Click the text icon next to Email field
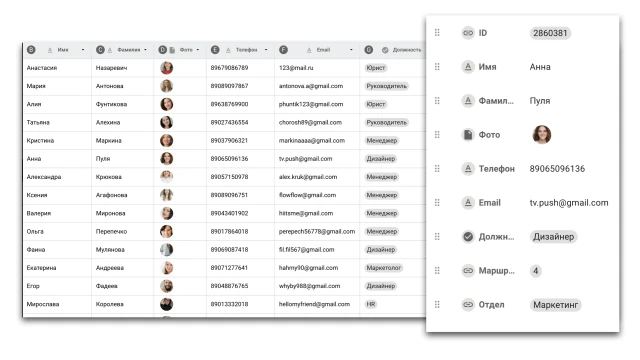Screen dimensions: 640x360 pyautogui.click(x=468, y=202)
